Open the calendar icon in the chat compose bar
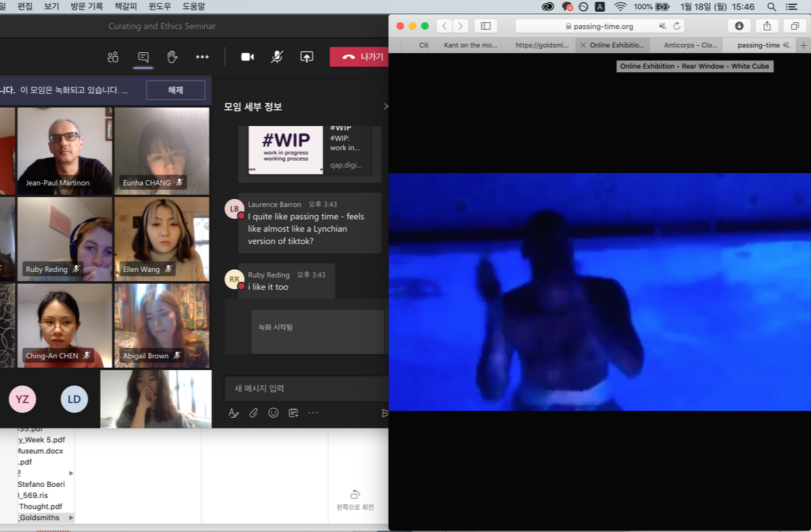Image resolution: width=811 pixels, height=532 pixels. click(x=294, y=412)
